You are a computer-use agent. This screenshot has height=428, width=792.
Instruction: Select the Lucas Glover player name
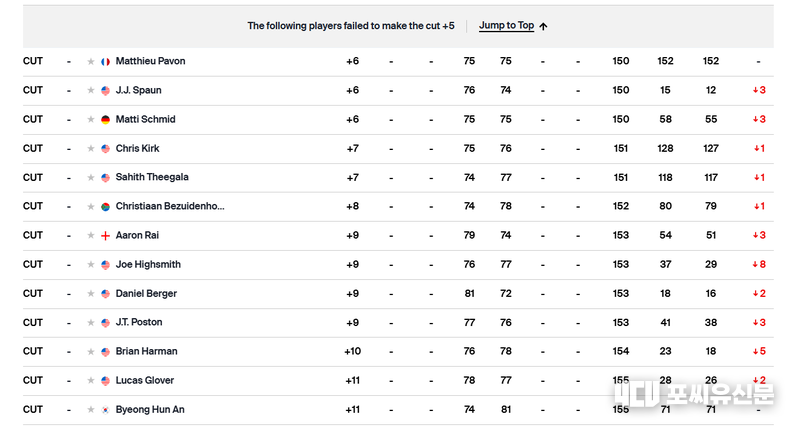144,381
